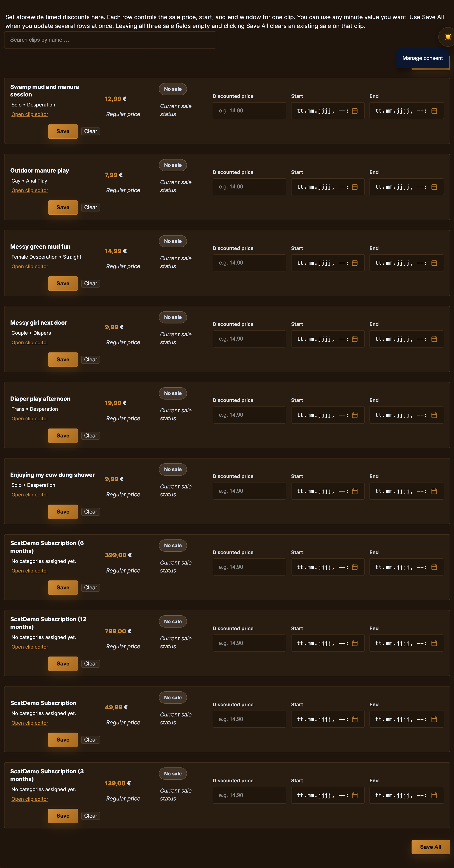Clear the ScatDemo Subscription (12 months) row
Viewport: 454px width, 868px height.
coord(90,663)
